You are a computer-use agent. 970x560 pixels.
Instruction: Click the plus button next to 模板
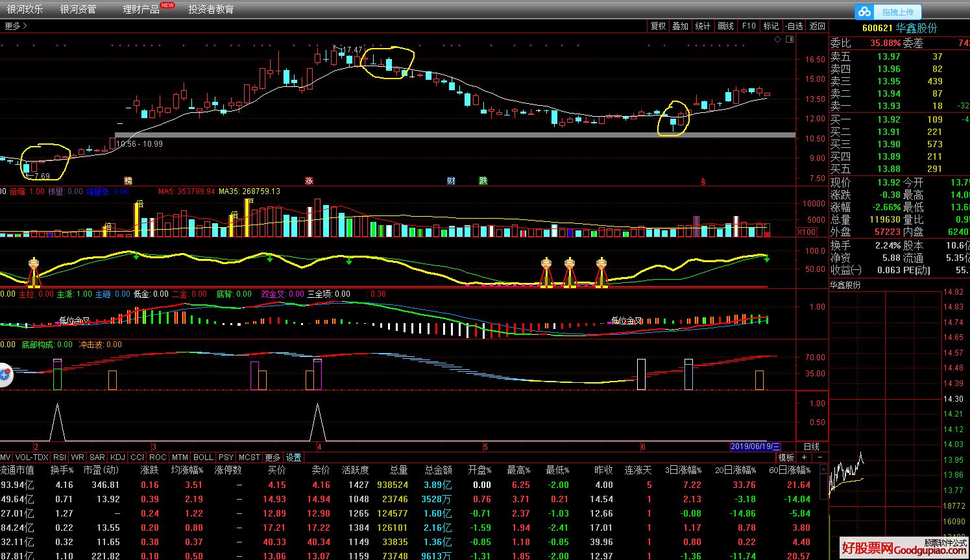point(805,457)
